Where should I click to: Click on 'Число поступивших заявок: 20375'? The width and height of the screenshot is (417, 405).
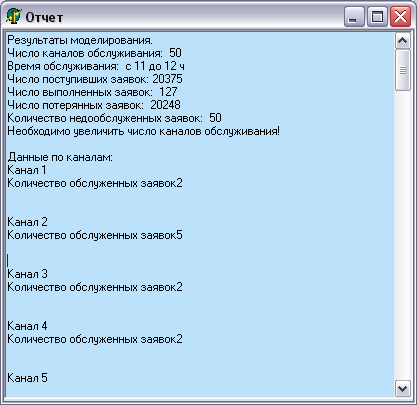[x=95, y=79]
